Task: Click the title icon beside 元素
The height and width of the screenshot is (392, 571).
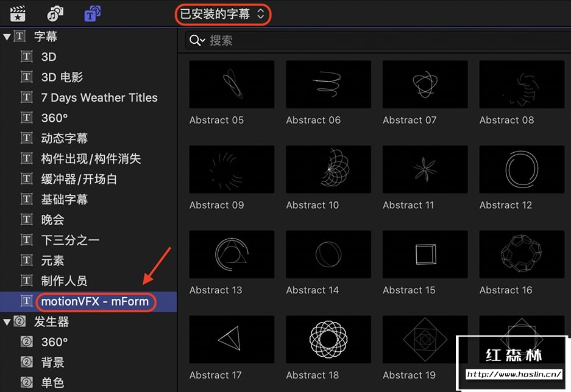Action: click(27, 261)
